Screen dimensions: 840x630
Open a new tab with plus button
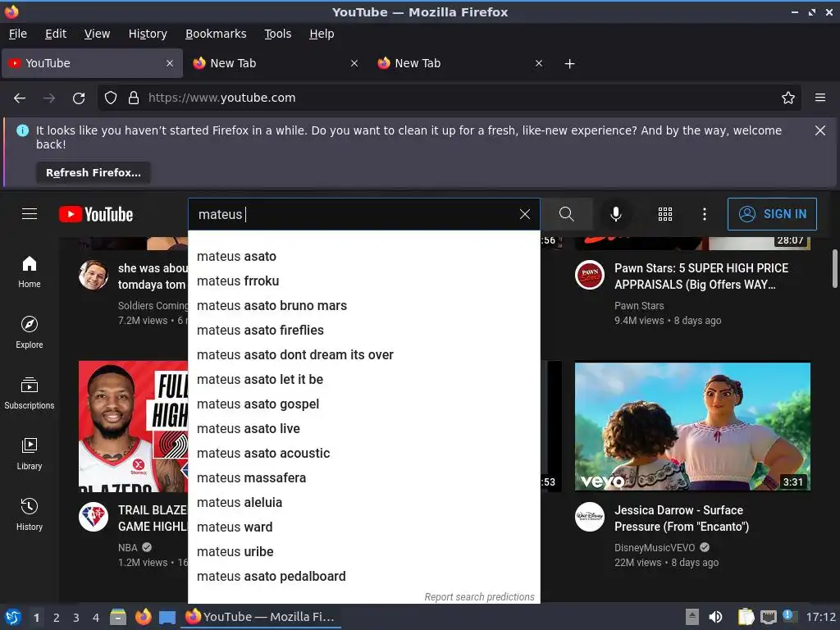click(569, 64)
